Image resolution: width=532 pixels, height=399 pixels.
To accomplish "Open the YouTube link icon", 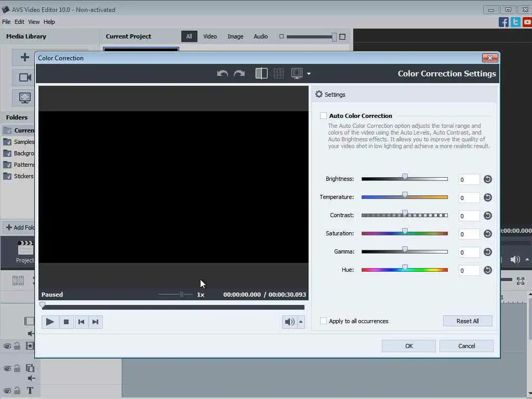I will (x=527, y=22).
